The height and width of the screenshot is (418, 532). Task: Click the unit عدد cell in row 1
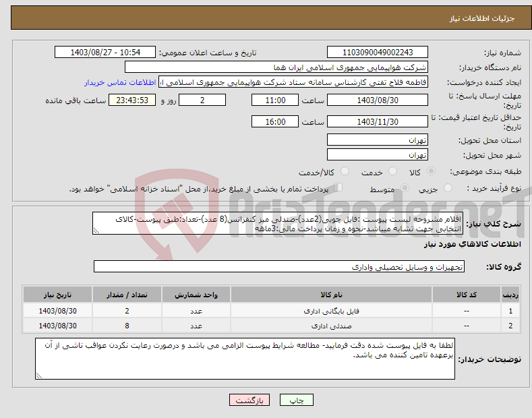coord(196,311)
